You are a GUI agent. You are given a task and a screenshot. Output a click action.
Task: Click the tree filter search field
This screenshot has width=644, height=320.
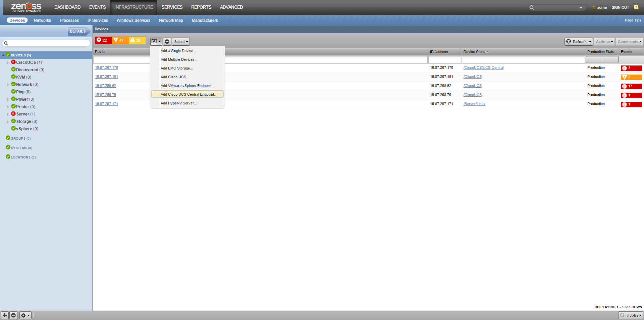pos(46,43)
